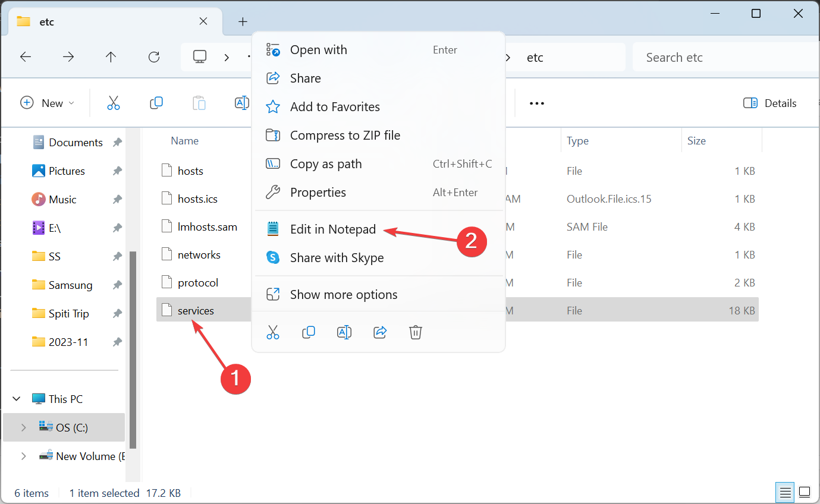Select the protocol file
This screenshot has width=820, height=504.
pyautogui.click(x=198, y=283)
